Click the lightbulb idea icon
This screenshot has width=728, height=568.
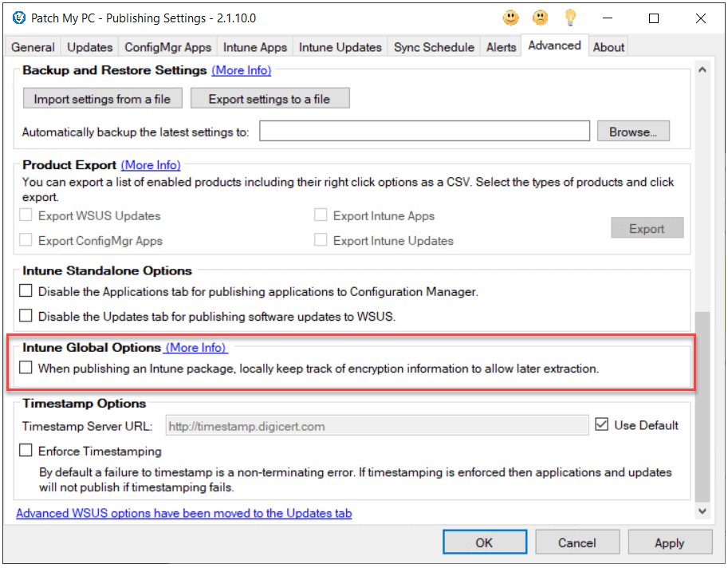(x=570, y=18)
